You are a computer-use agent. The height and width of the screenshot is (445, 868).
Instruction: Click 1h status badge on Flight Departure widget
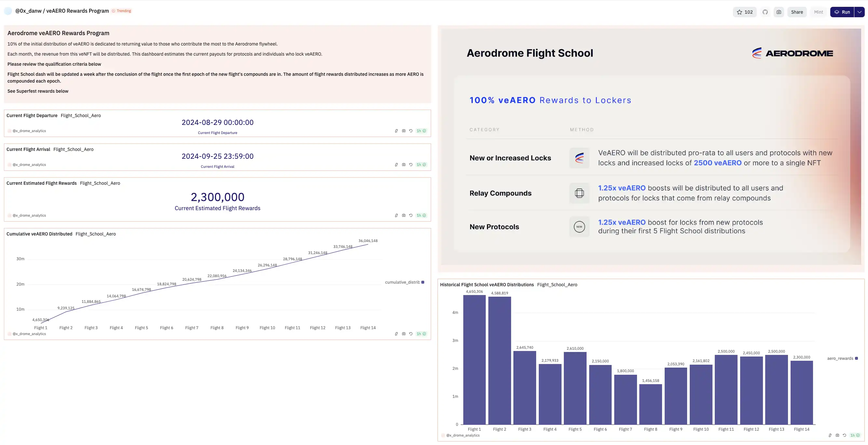point(421,131)
